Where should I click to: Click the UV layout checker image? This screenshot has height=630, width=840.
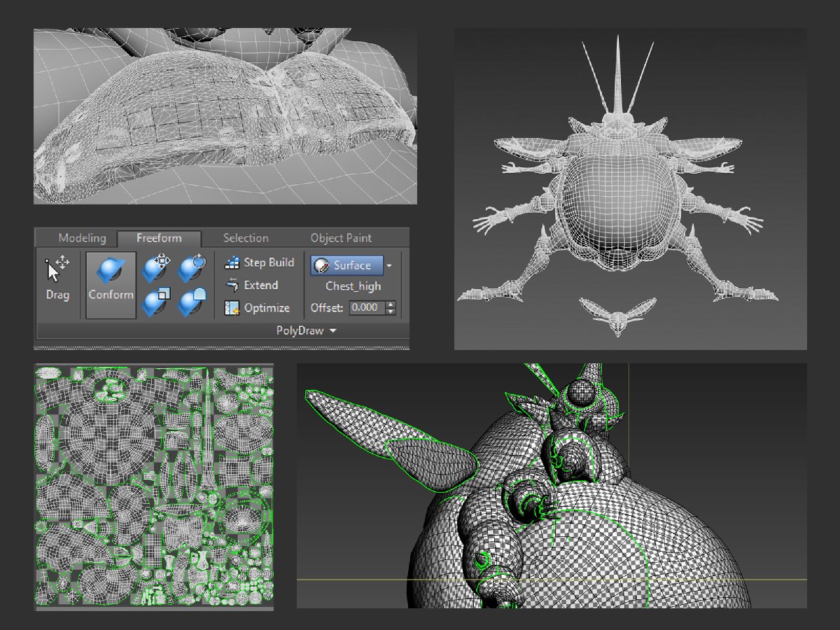click(x=154, y=486)
